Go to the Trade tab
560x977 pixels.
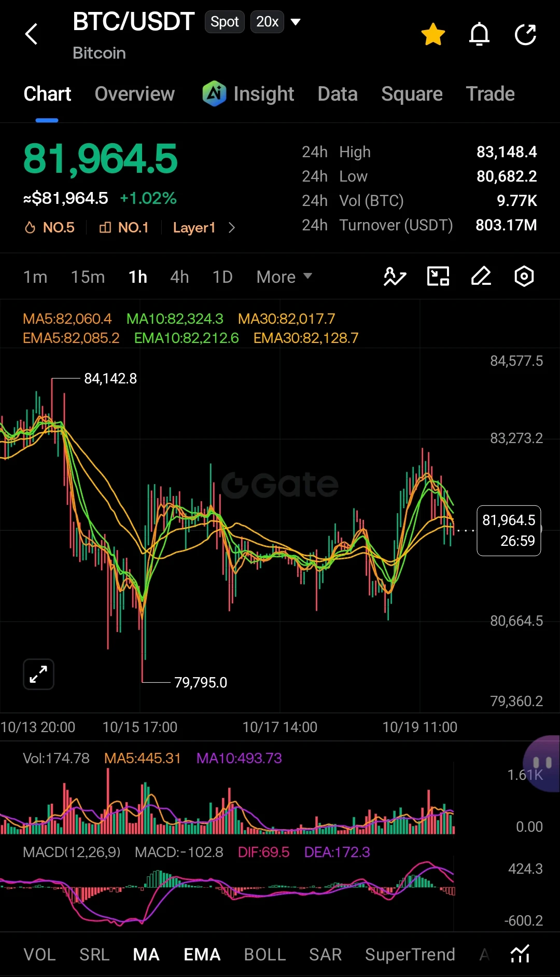click(490, 94)
